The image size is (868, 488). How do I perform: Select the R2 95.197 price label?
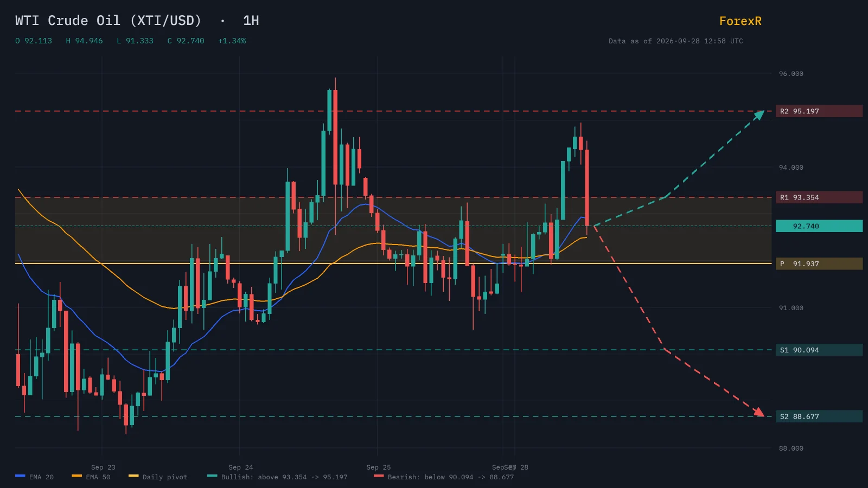coord(819,111)
